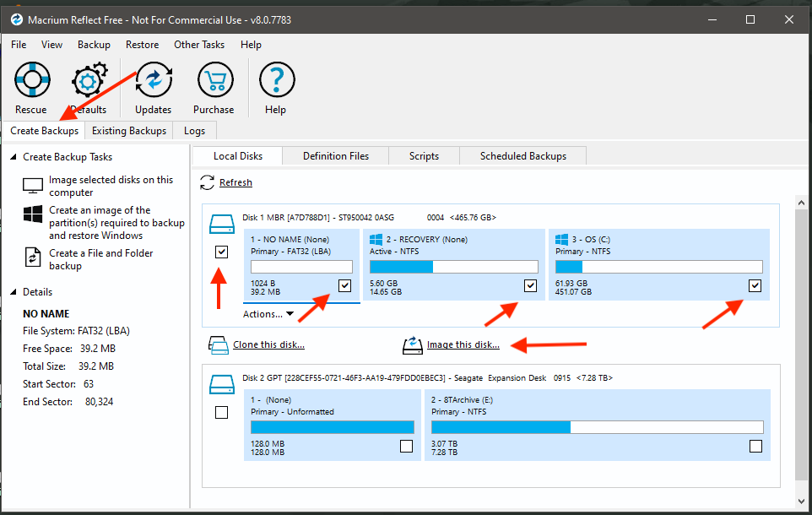The width and height of the screenshot is (812, 515).
Task: Collapse the Create Backup Tasks section
Action: (x=14, y=157)
